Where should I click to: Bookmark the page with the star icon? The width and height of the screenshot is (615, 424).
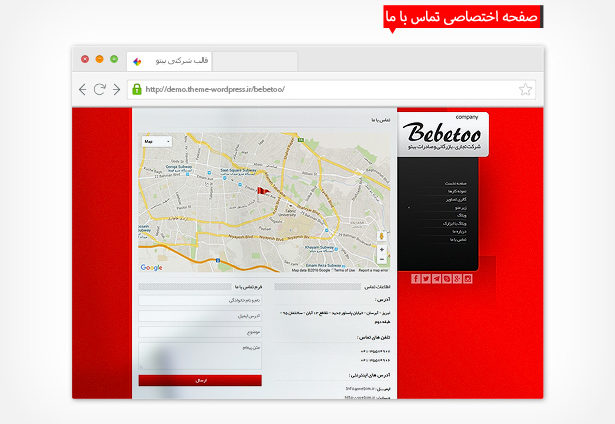click(x=525, y=89)
